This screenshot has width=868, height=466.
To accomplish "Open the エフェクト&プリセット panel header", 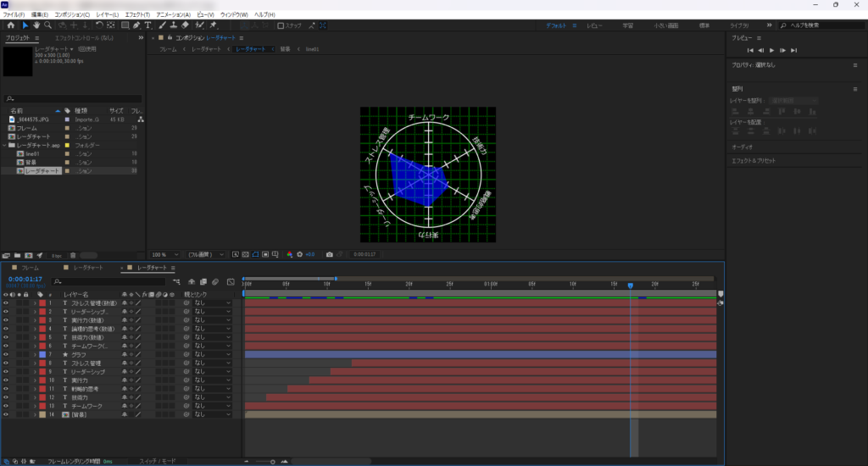I will click(x=754, y=161).
